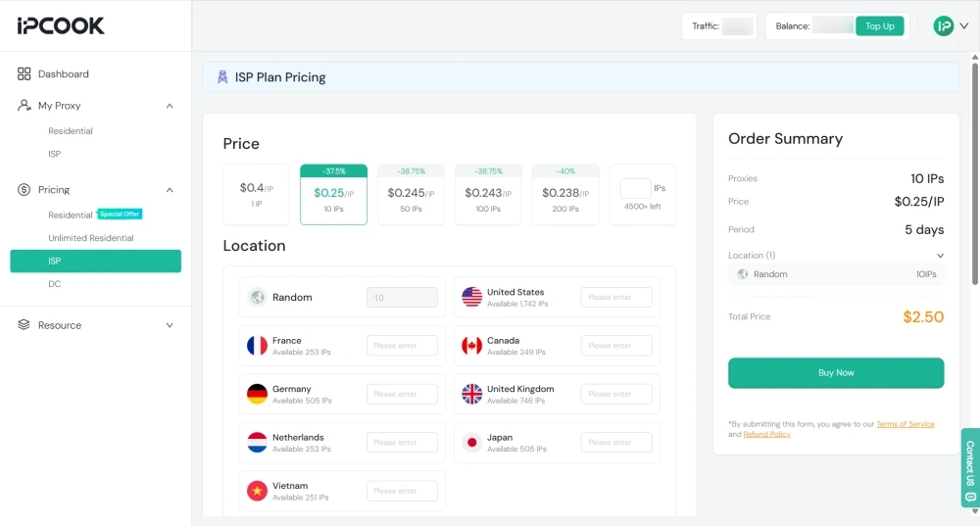Screen dimensions: 980x526
Task: Click the globe icon in Order Summary
Action: tap(743, 274)
